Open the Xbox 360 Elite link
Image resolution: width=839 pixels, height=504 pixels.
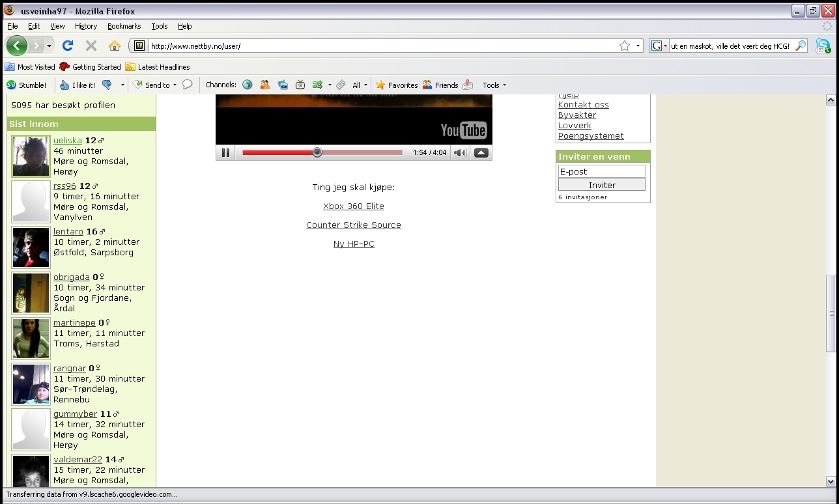354,206
